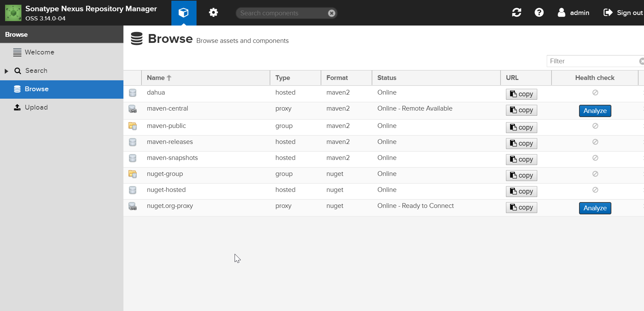This screenshot has height=311, width=644.
Task: Sort by the Type column header
Action: 295,78
